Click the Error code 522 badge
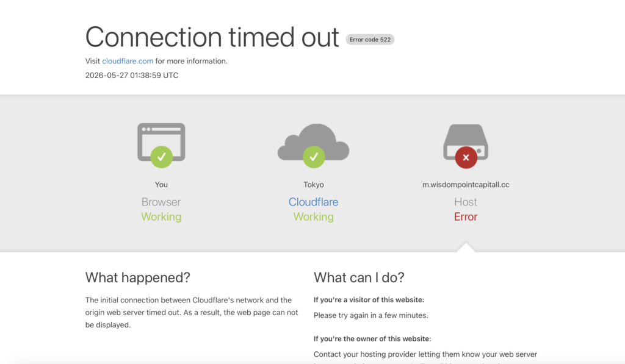The width and height of the screenshot is (625, 364). pyautogui.click(x=370, y=40)
